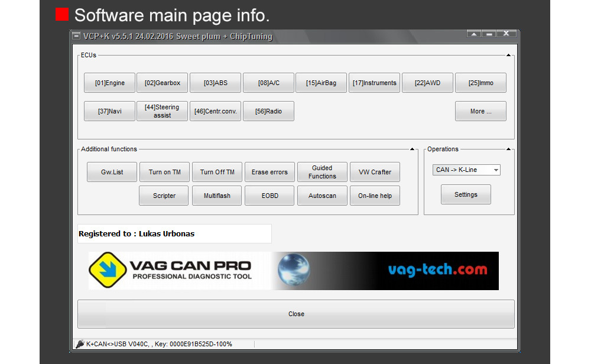The height and width of the screenshot is (364, 591).
Task: Clear faults with Erase errors
Action: tap(269, 172)
